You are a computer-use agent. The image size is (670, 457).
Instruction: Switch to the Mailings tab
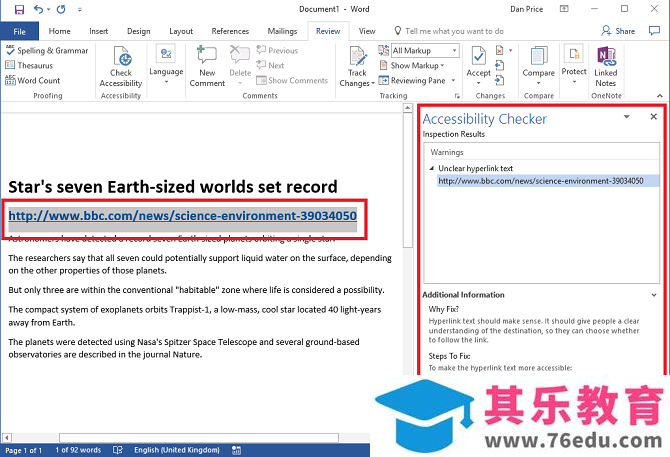click(x=282, y=31)
